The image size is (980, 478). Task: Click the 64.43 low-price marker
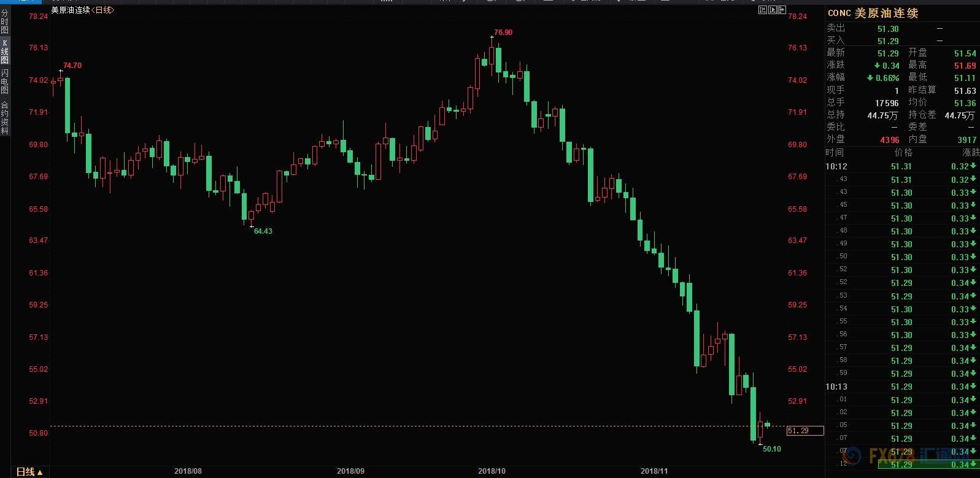[x=263, y=231]
